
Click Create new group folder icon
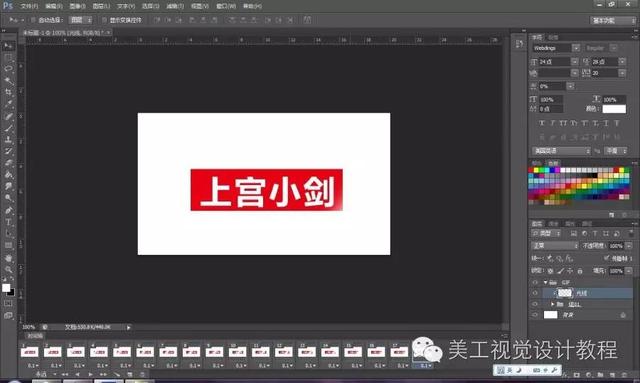[600, 374]
